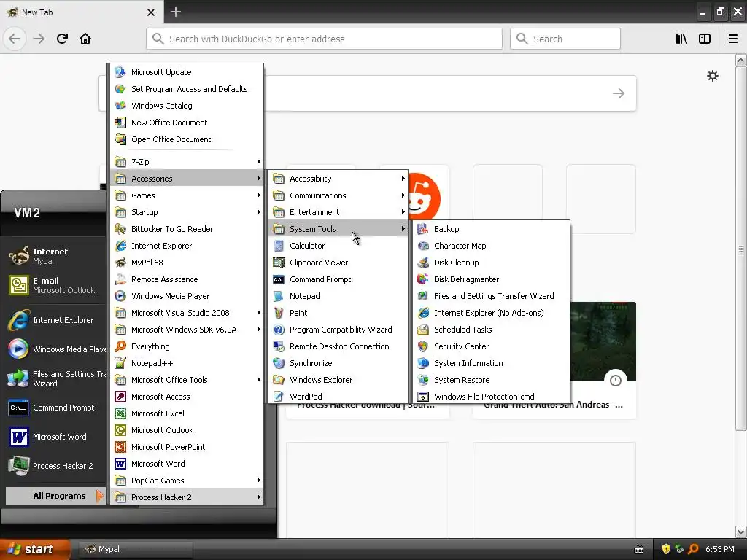The width and height of the screenshot is (747, 560).
Task: Click the browser reload icon
Action: (x=62, y=39)
